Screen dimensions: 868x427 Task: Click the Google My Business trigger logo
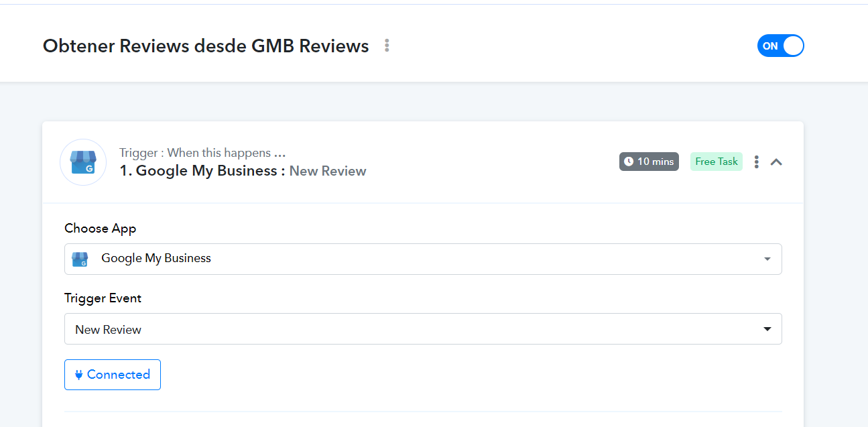click(83, 162)
